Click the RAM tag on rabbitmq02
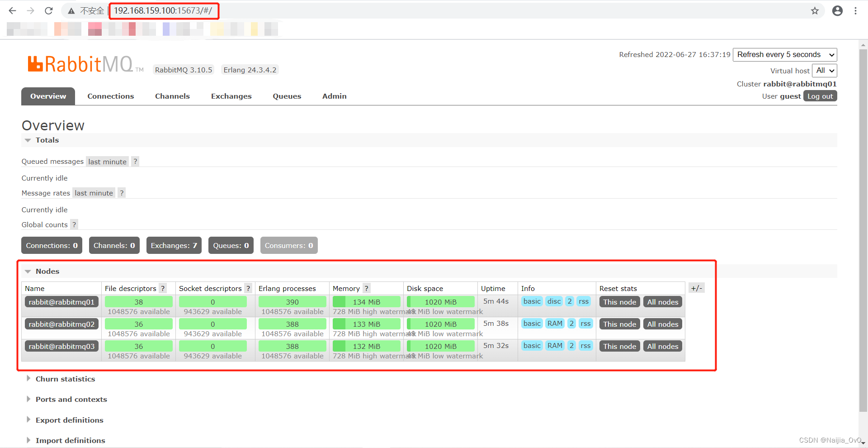 555,324
